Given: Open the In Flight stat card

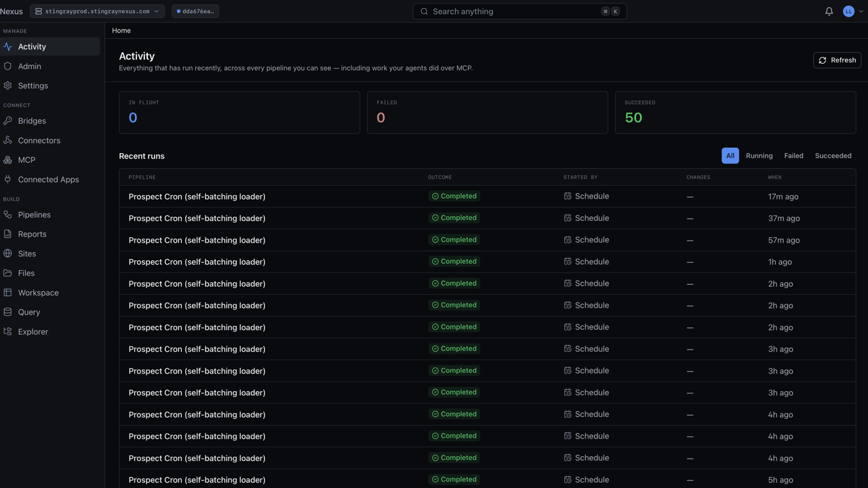Looking at the screenshot, I should [239, 113].
